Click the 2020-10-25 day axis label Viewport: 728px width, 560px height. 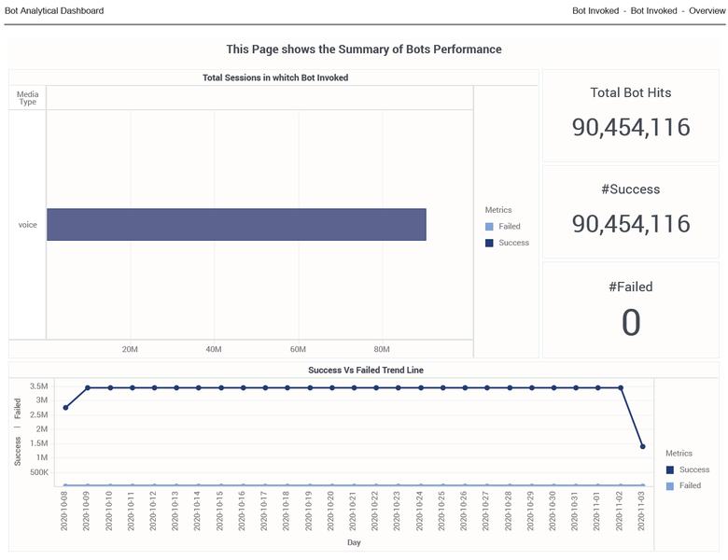coord(441,511)
